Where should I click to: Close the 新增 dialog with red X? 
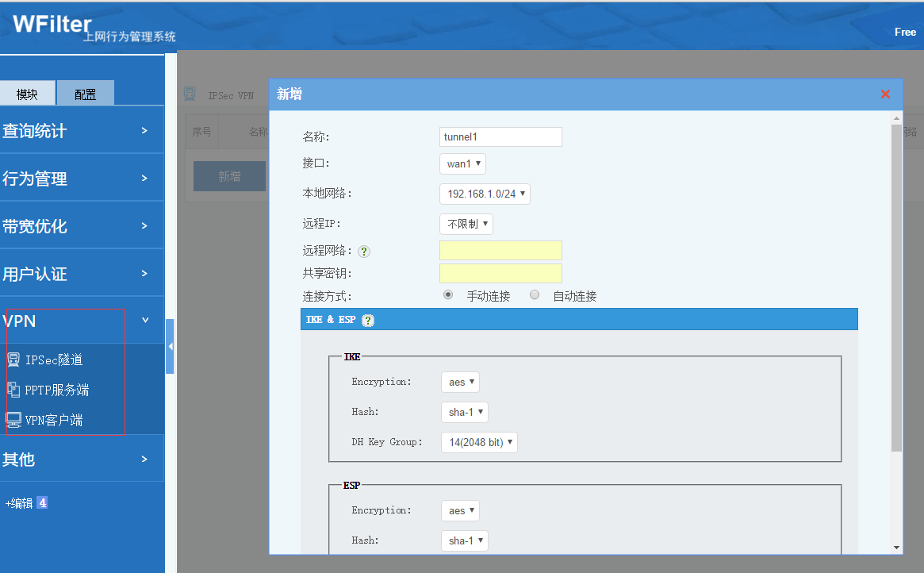coord(885,94)
